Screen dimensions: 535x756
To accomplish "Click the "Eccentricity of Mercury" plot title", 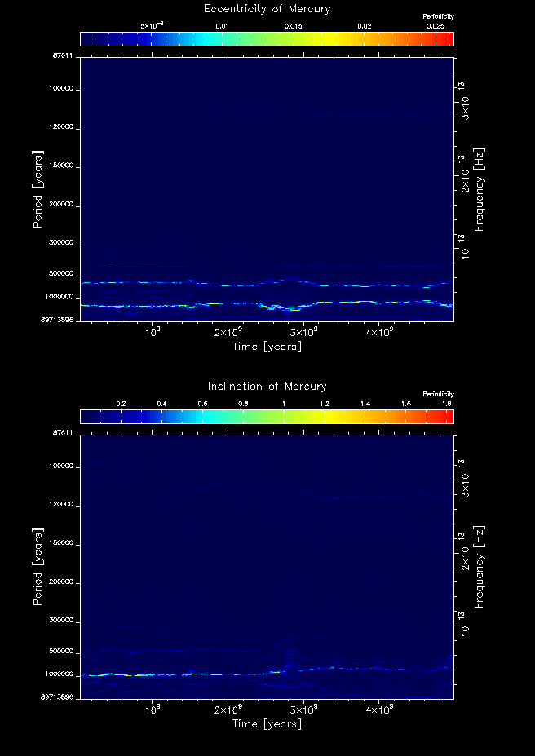I will point(267,9).
